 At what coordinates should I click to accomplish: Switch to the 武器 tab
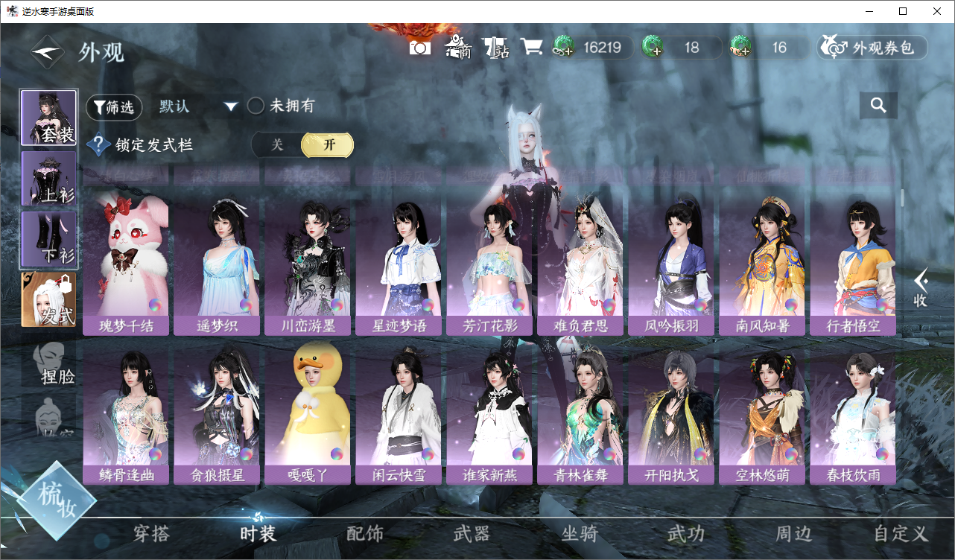[x=472, y=534]
